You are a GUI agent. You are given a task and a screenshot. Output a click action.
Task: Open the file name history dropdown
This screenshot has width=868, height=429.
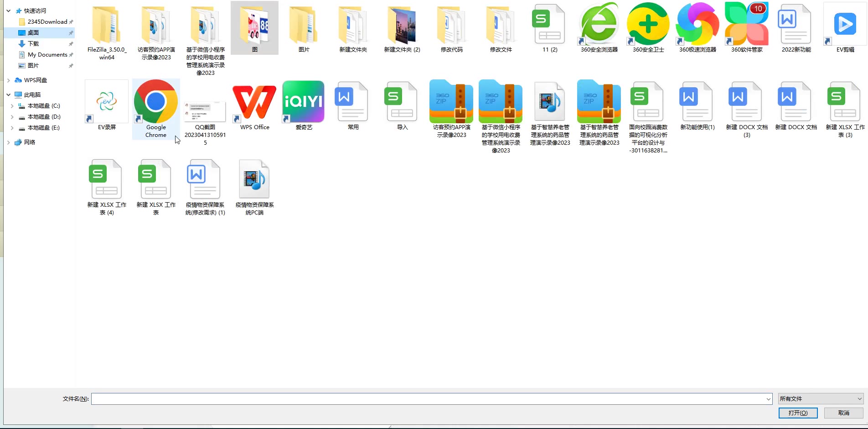pyautogui.click(x=768, y=399)
